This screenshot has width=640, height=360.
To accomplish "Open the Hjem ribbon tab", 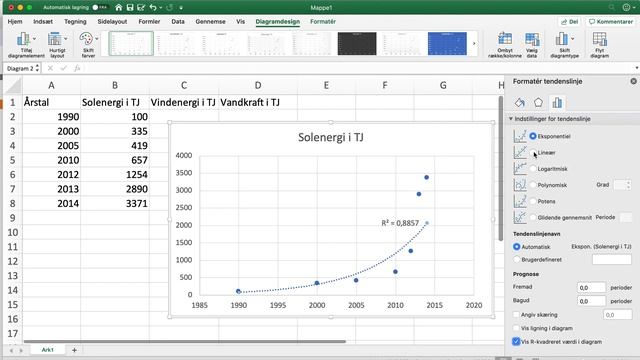I will point(15,22).
